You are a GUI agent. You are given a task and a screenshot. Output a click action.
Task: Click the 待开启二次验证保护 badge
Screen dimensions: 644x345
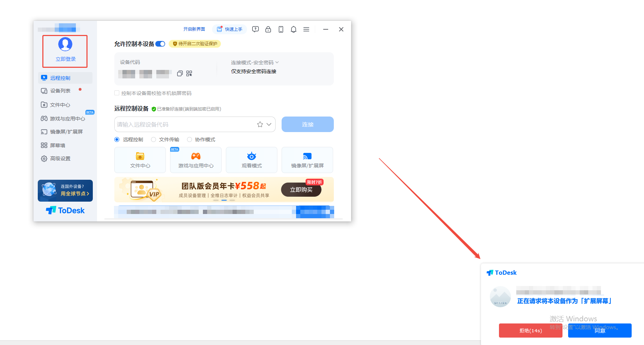point(195,44)
